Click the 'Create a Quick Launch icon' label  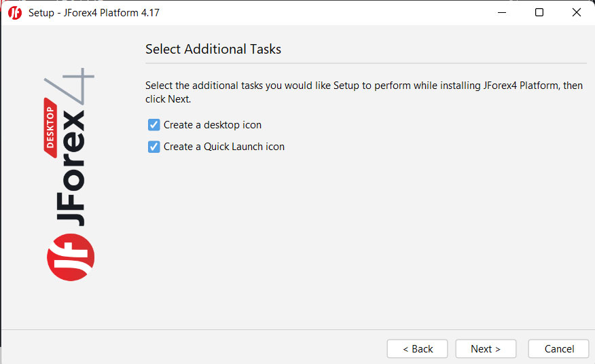point(223,147)
